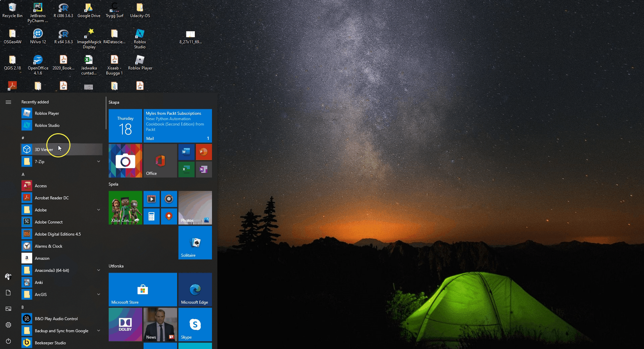Launch the Solitaire tile
Viewport: 644px width, 349px height.
click(x=195, y=243)
